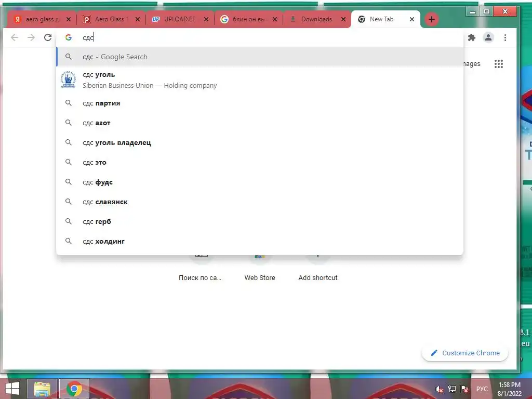Click the muted volume tray icon

coord(440,389)
